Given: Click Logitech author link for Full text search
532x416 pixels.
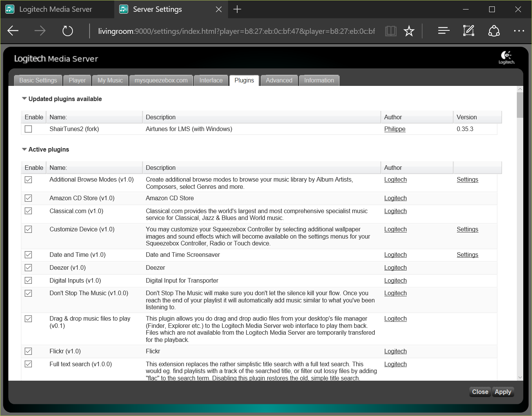Looking at the screenshot, I should [x=395, y=364].
